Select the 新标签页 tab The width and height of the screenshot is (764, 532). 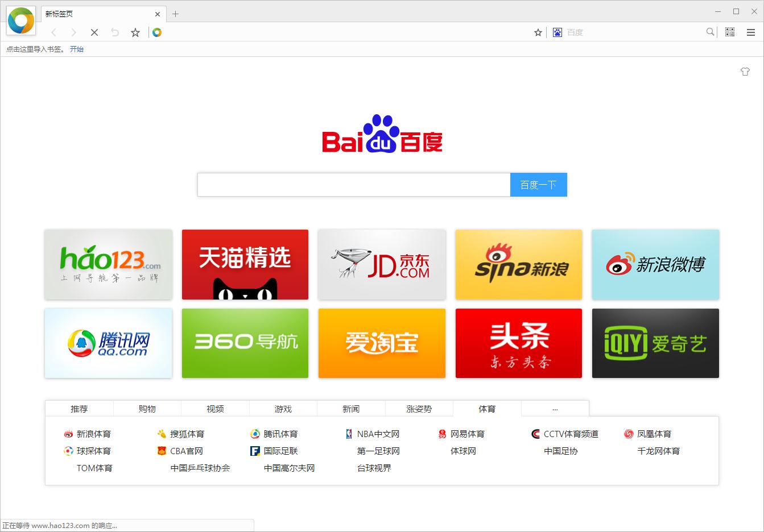(102, 14)
